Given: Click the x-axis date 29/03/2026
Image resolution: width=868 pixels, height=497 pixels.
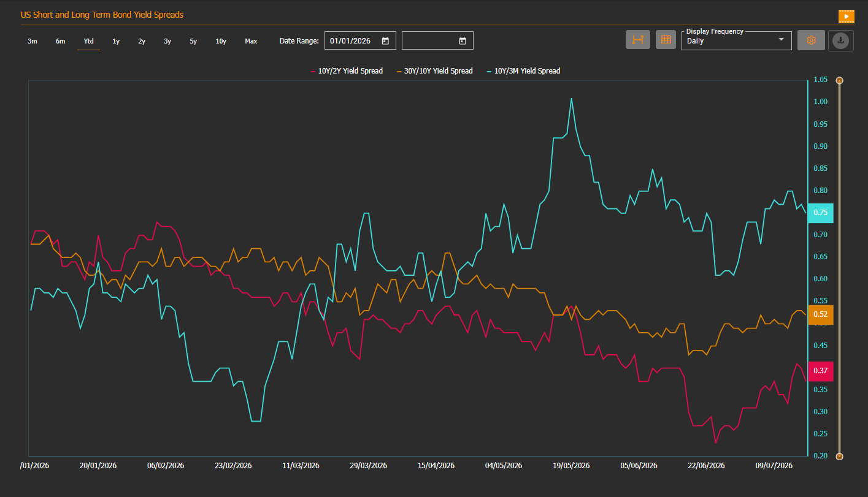Looking at the screenshot, I should click(x=369, y=466).
